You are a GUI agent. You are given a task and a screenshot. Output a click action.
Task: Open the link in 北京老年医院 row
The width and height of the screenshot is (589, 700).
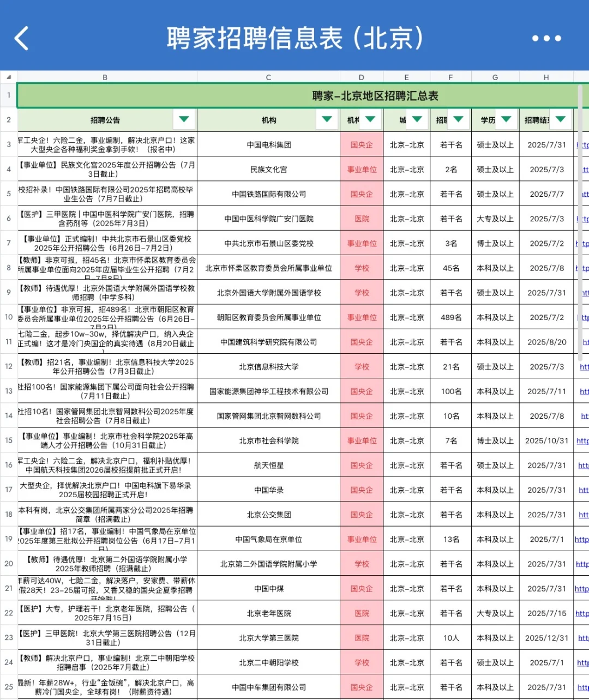pyautogui.click(x=582, y=613)
